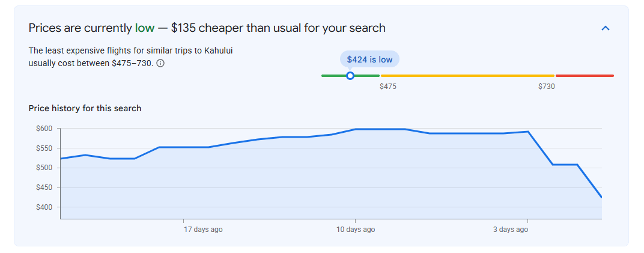Screen dimensions: 644x253
Task: Click the 'Price history for this search' heading
Action: point(85,108)
